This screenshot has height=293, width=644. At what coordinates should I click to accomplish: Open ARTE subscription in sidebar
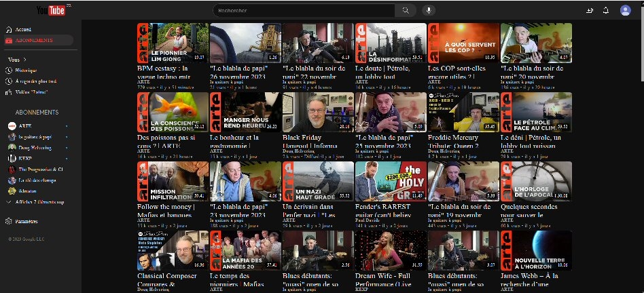coord(25,125)
